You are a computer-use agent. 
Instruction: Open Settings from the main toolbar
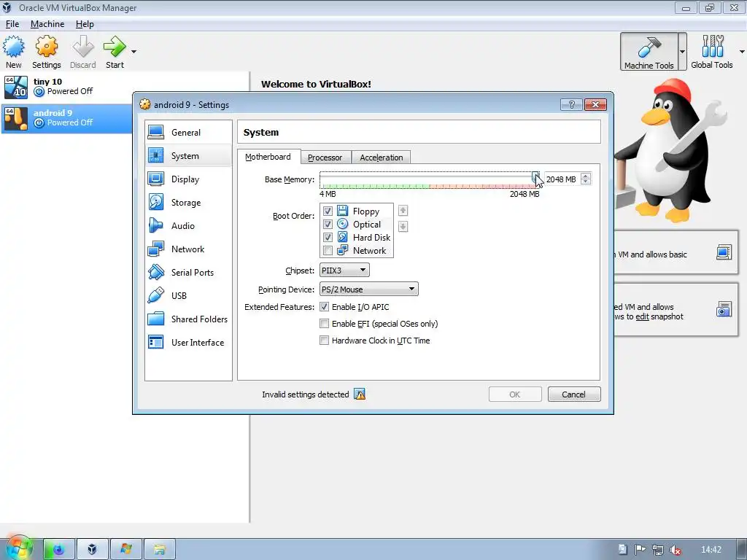[46, 52]
